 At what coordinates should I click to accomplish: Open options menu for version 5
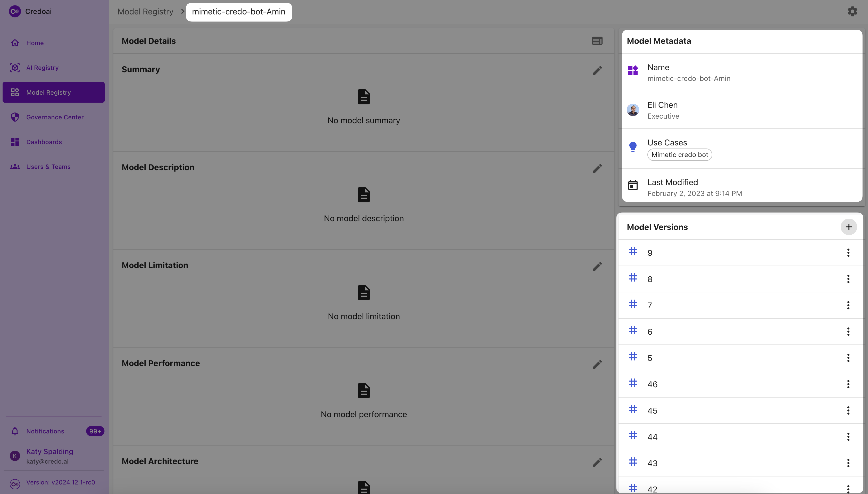[x=848, y=358]
